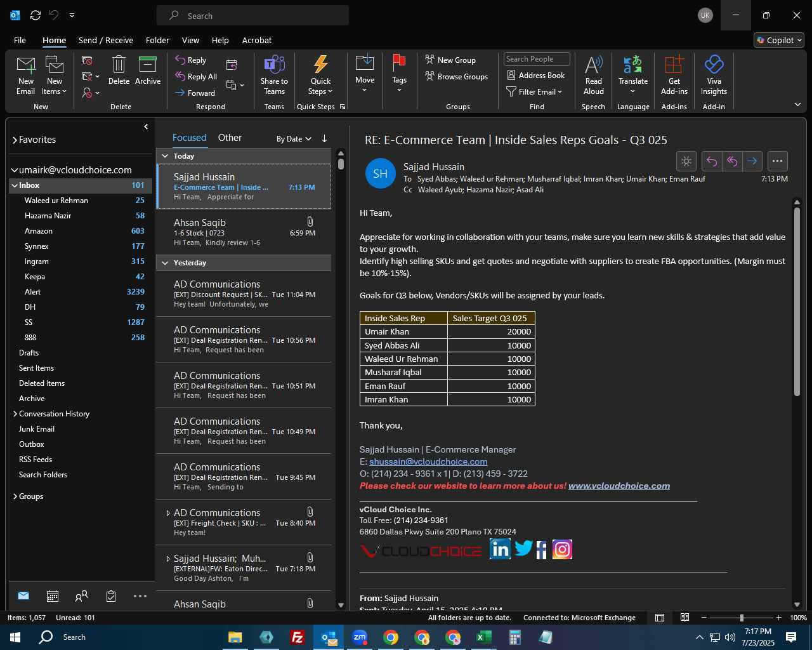The width and height of the screenshot is (812, 650).
Task: Open Excel from Windows taskbar
Action: (483, 637)
